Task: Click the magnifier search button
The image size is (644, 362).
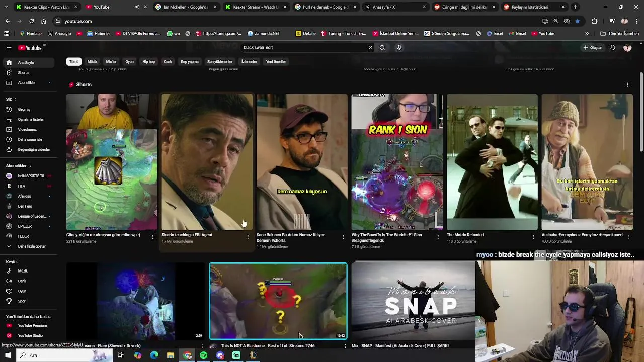Action: pos(382,48)
